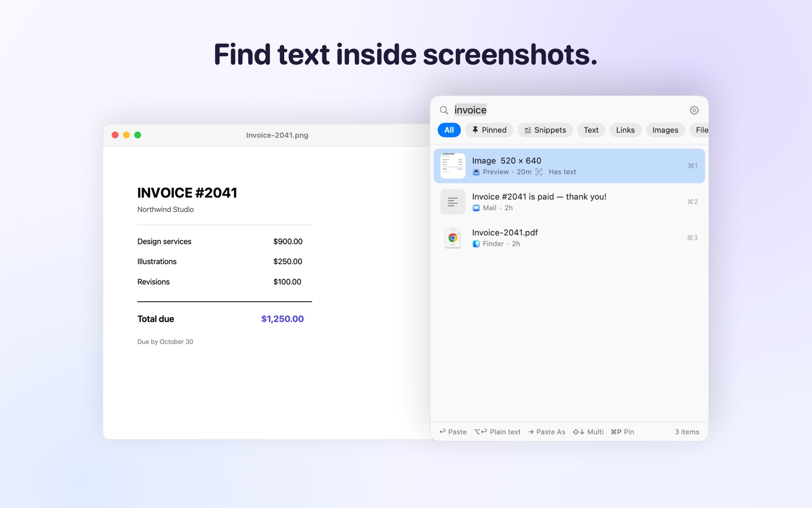Image resolution: width=812 pixels, height=508 pixels.
Task: Click the Chrome PDF file icon
Action: pyautogui.click(x=453, y=238)
